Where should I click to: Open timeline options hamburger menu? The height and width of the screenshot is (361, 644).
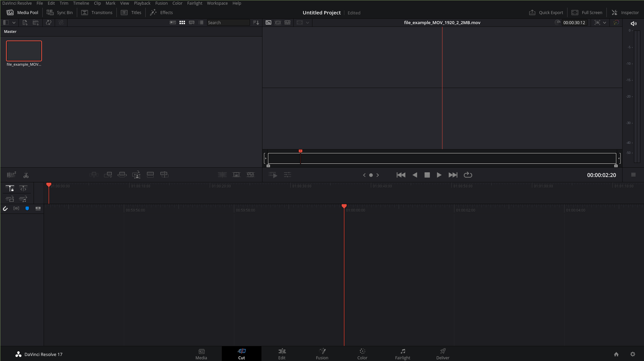pos(633,175)
